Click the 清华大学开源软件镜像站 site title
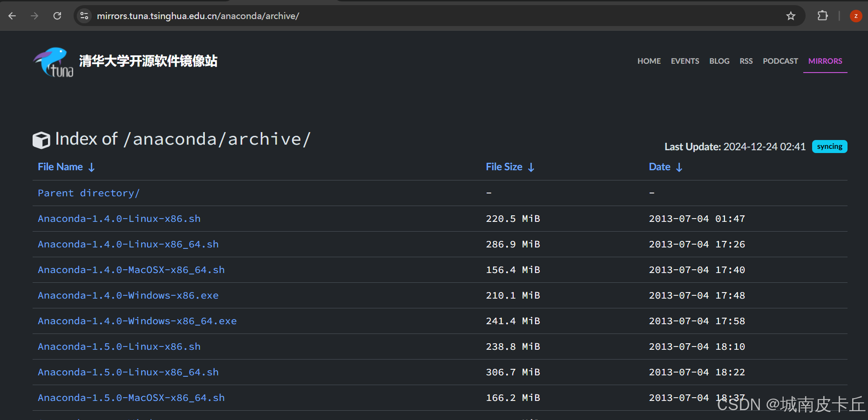 click(148, 61)
